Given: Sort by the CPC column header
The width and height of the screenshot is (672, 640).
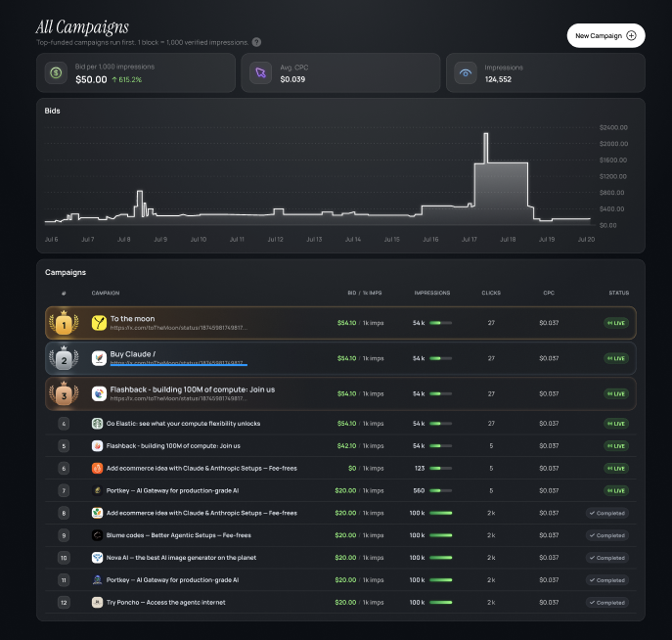Looking at the screenshot, I should point(549,293).
